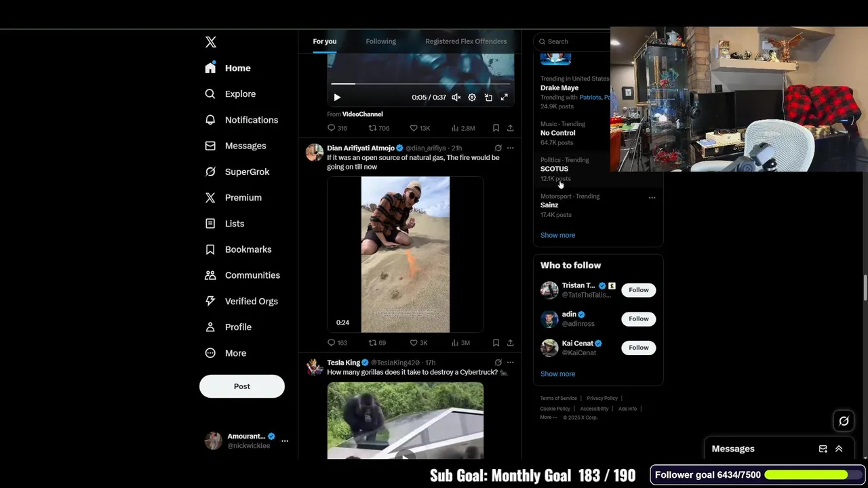Repost the post with 706 reposts
Image resolution: width=868 pixels, height=488 pixels.
(378, 128)
